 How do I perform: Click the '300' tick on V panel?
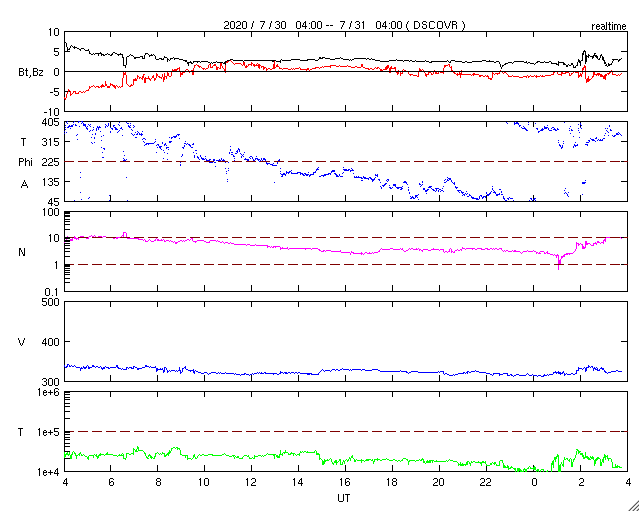point(51,381)
